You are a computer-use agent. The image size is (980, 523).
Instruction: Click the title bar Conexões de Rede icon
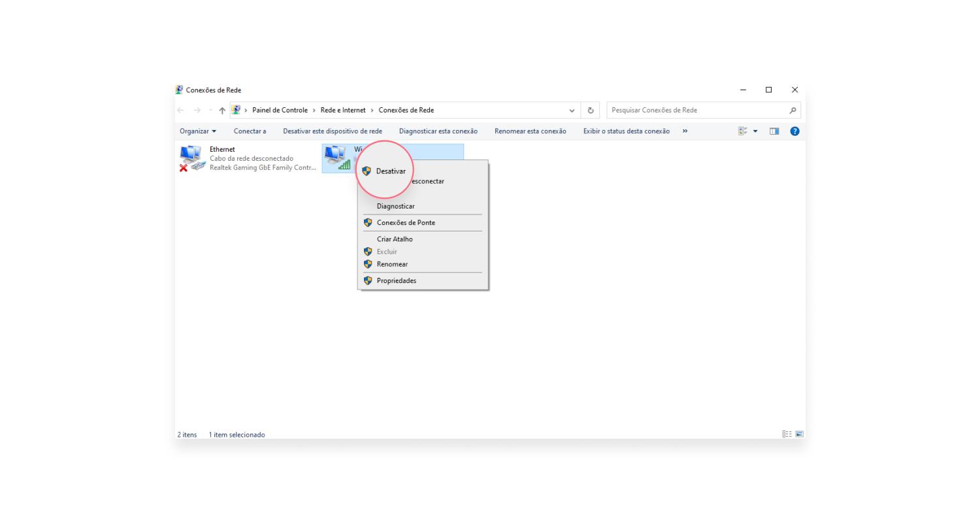(179, 90)
